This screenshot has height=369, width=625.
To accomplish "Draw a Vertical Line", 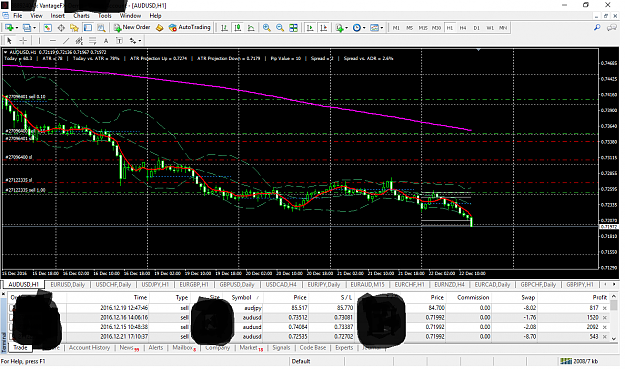I will click(39, 41).
